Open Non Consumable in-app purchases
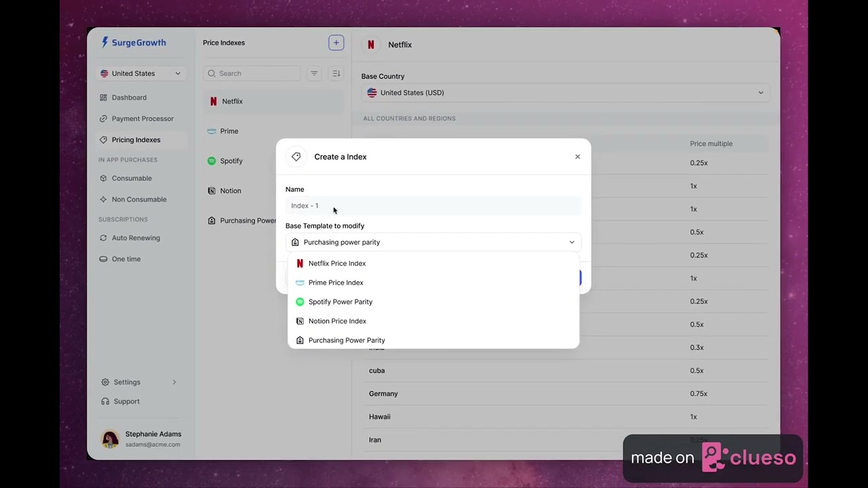The image size is (868, 488). pos(139,199)
